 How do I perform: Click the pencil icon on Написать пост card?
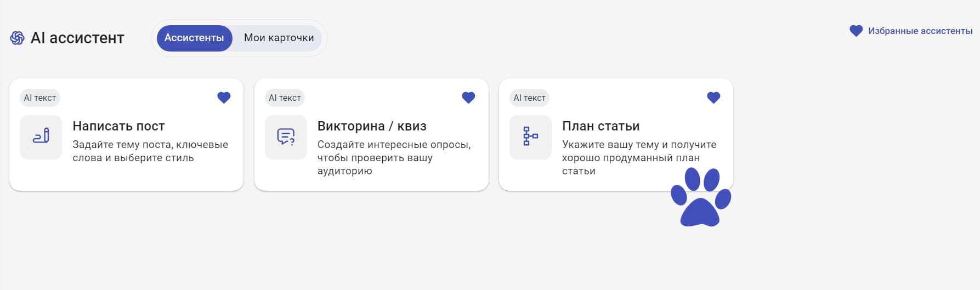(x=41, y=137)
